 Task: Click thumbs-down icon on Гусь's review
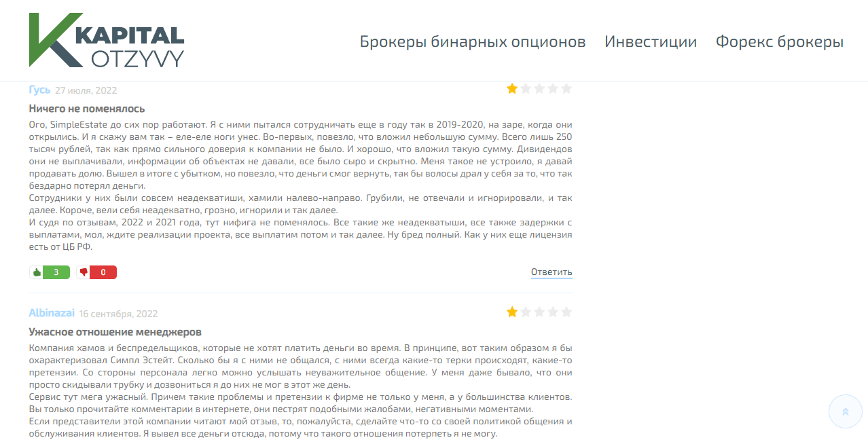(x=84, y=272)
